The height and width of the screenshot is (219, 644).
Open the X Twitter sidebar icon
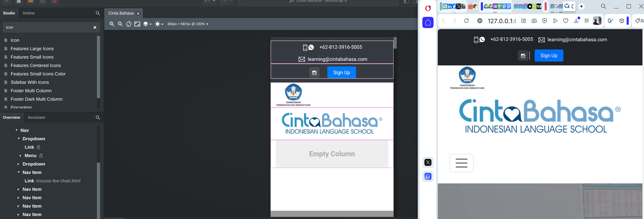[428, 163]
